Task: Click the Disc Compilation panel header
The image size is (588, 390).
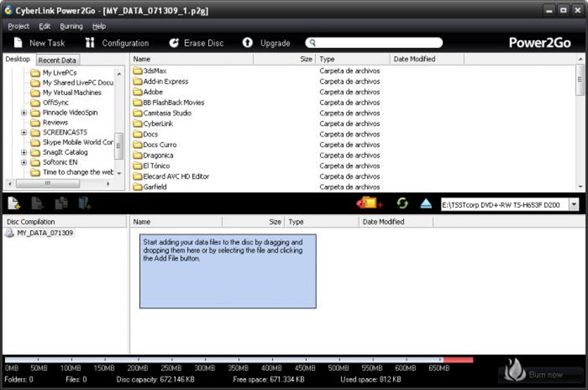Action: tap(65, 222)
